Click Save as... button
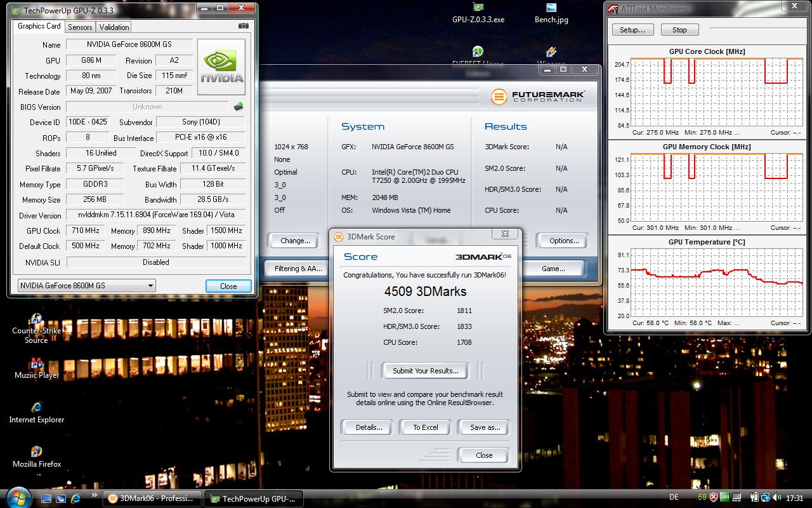Screen dimensions: 812x508 click(x=485, y=427)
